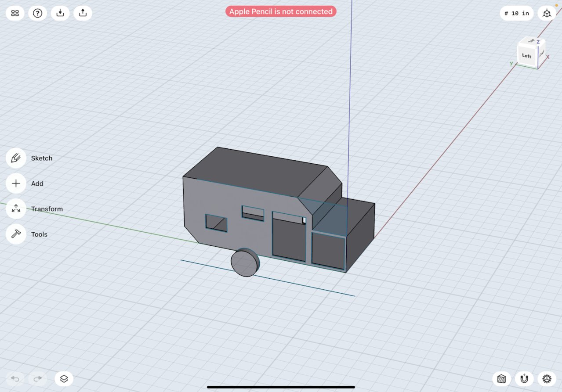Click the Sketch label

(42, 158)
